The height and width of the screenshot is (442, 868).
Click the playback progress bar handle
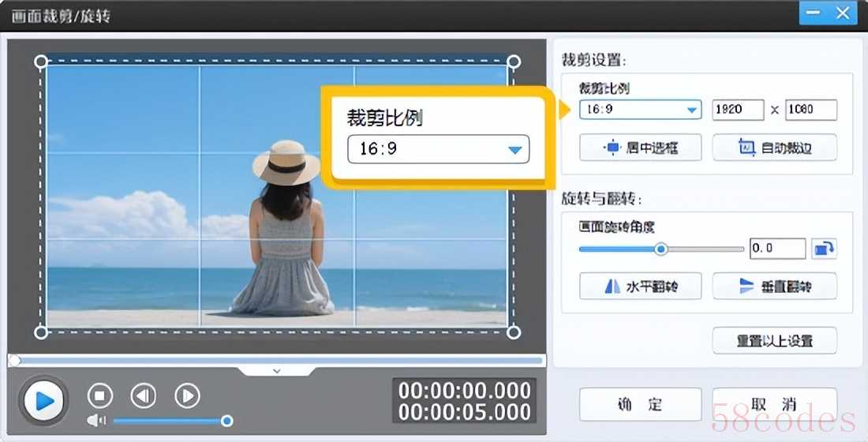point(14,361)
